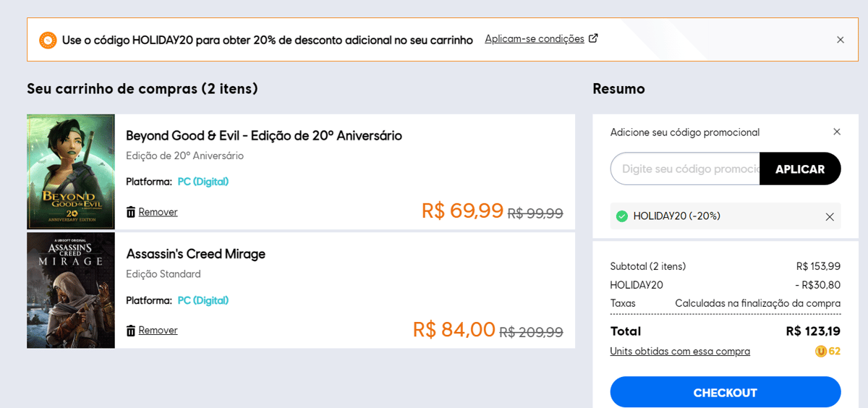Image resolution: width=868 pixels, height=408 pixels.
Task: Click the external link icon beside Aplicam-se condições
Action: tap(593, 38)
